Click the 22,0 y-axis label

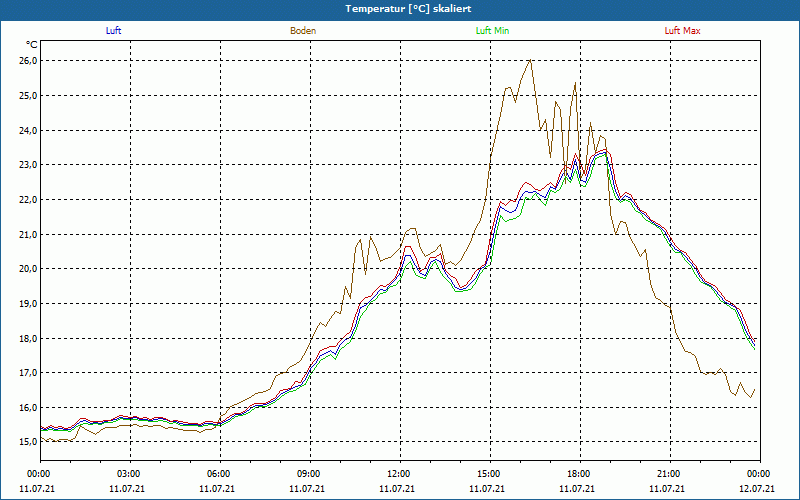29,199
